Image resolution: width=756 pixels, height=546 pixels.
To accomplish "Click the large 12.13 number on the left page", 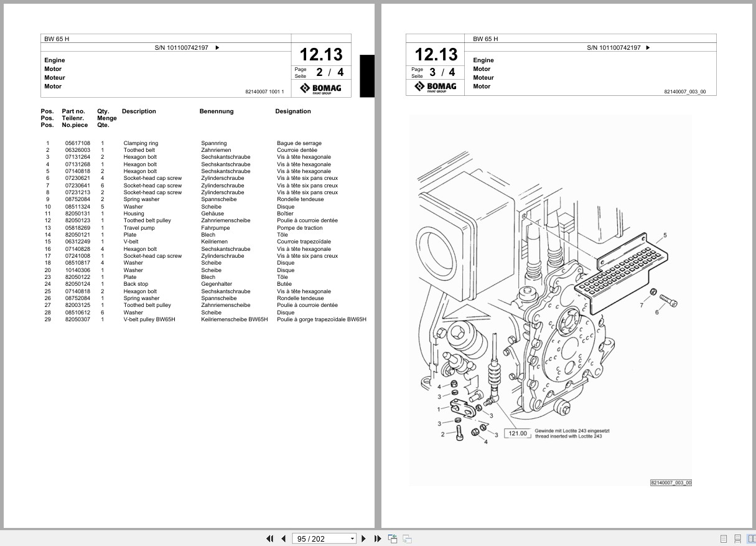I will point(321,54).
